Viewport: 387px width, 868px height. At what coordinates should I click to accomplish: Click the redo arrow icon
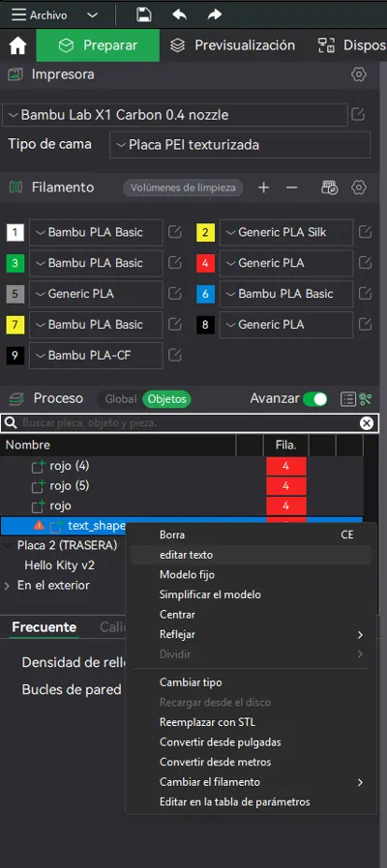click(x=215, y=14)
